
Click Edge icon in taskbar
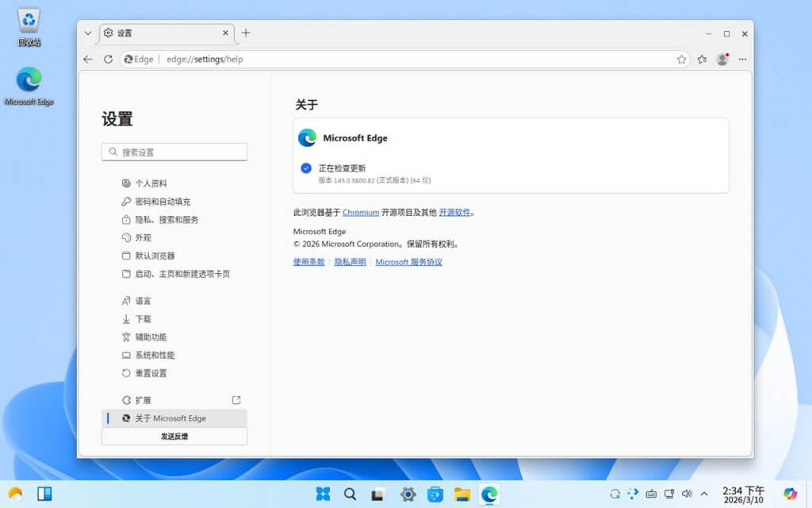pos(489,494)
